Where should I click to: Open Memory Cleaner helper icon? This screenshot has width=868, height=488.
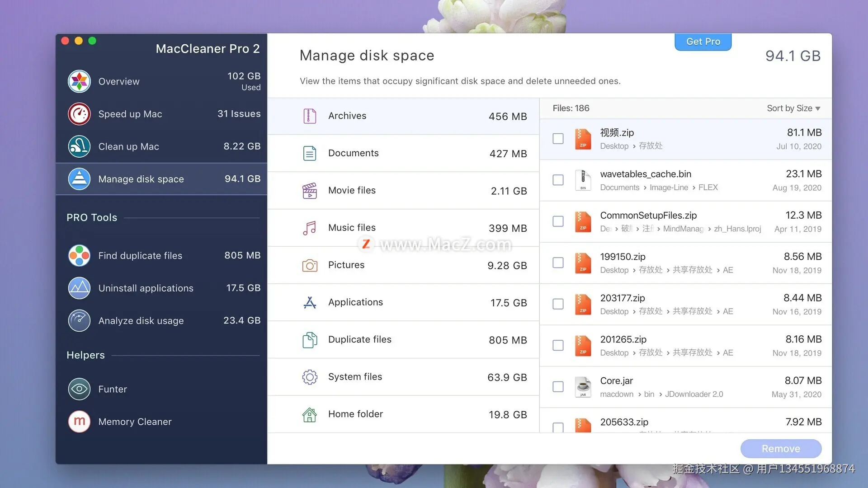[x=79, y=422]
